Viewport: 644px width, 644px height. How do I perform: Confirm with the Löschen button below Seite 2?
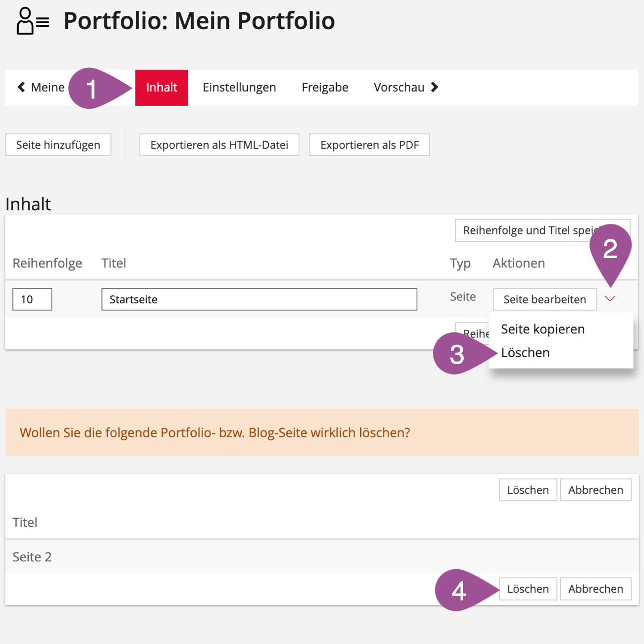(x=528, y=589)
